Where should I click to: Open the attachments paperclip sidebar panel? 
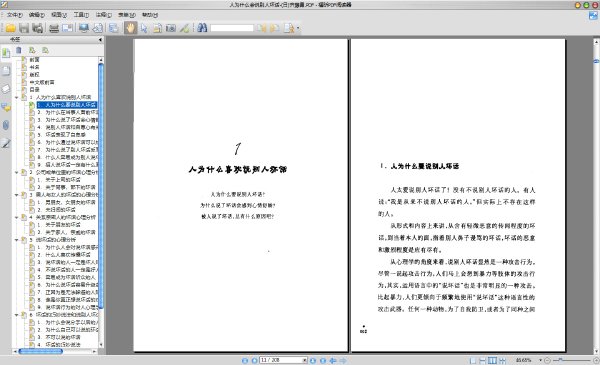point(6,125)
